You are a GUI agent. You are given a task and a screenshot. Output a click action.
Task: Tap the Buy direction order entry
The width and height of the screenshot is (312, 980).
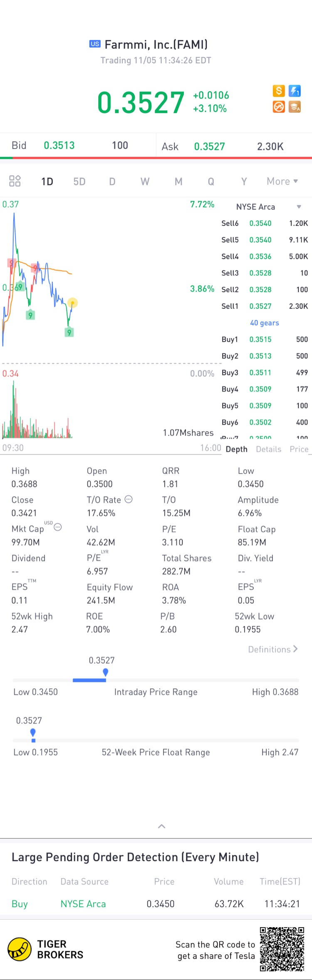(x=20, y=904)
